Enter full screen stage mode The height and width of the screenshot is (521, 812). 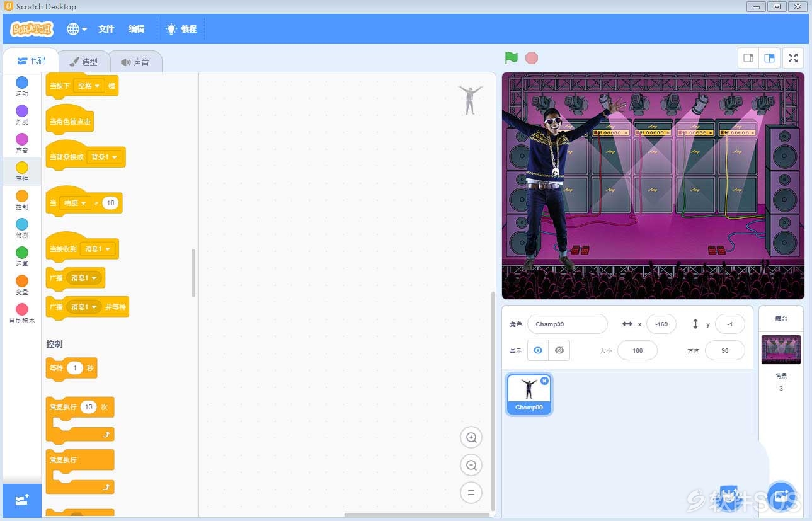click(x=793, y=58)
